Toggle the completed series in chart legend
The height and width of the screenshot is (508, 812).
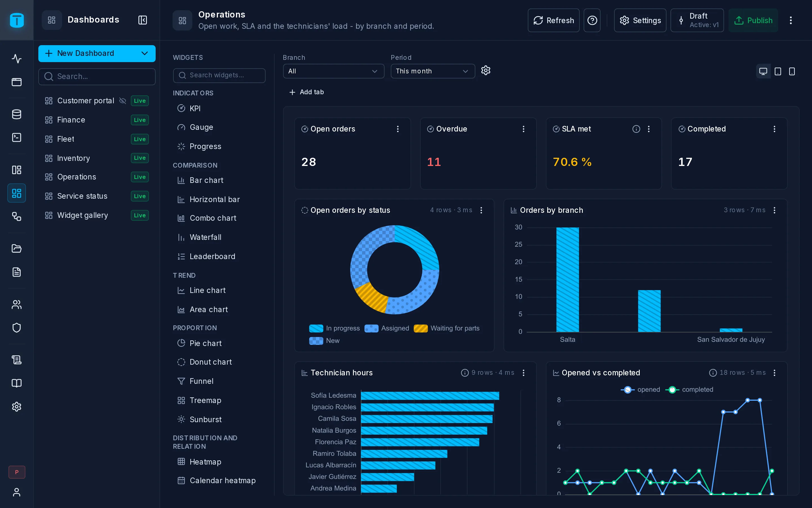click(x=689, y=390)
